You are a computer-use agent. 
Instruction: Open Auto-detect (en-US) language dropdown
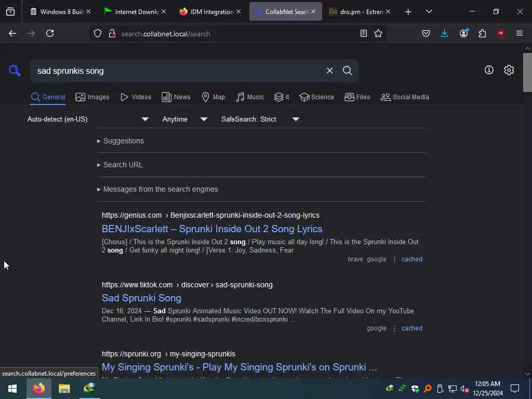[x=88, y=119]
